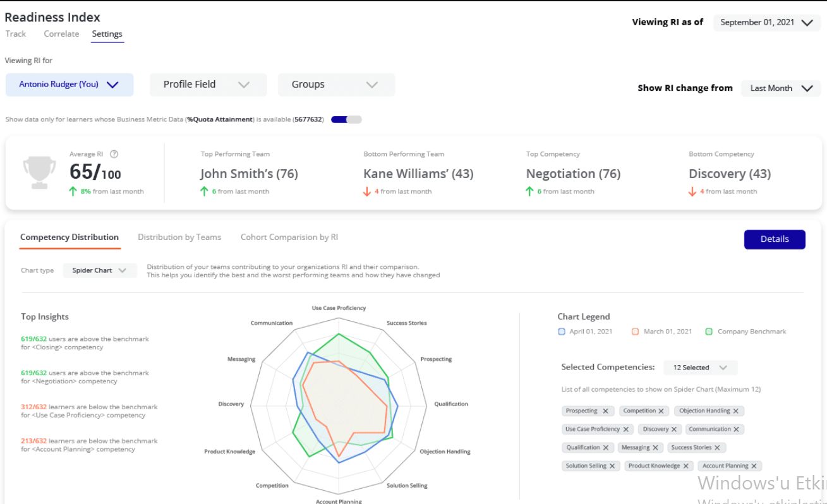Click the March 01, 2021 color swatch

tap(636, 332)
